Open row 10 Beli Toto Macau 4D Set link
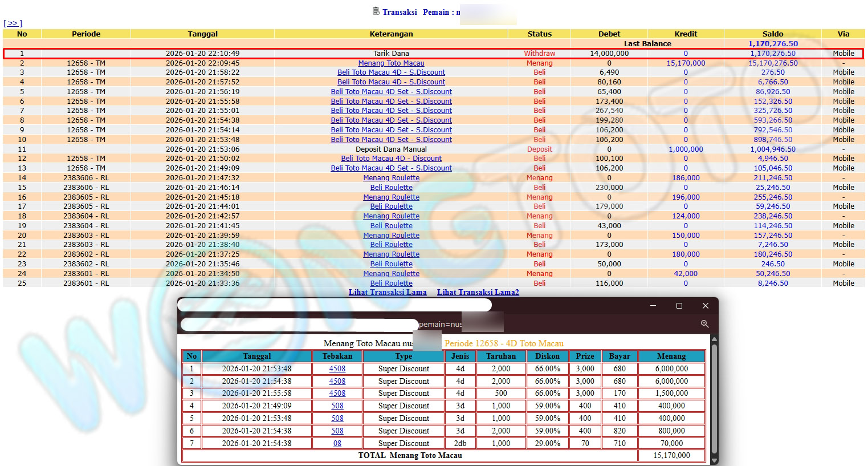868x466 pixels. (x=391, y=140)
